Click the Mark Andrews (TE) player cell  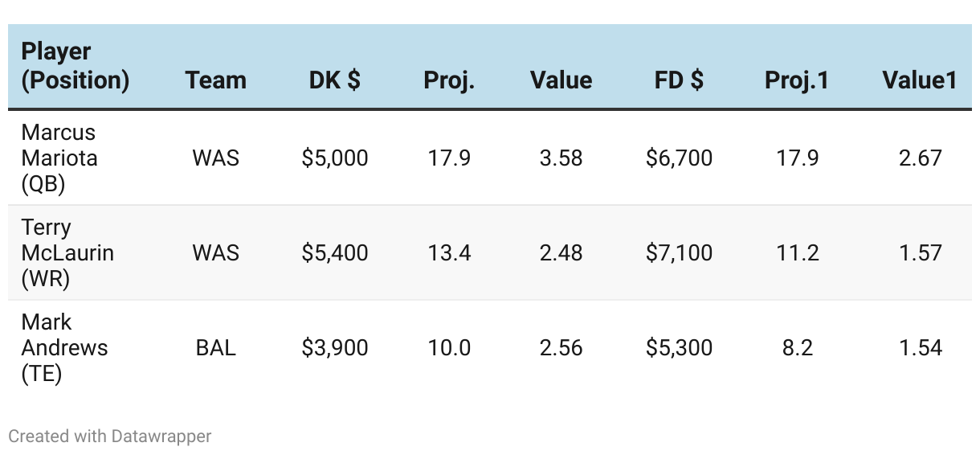coord(64,347)
